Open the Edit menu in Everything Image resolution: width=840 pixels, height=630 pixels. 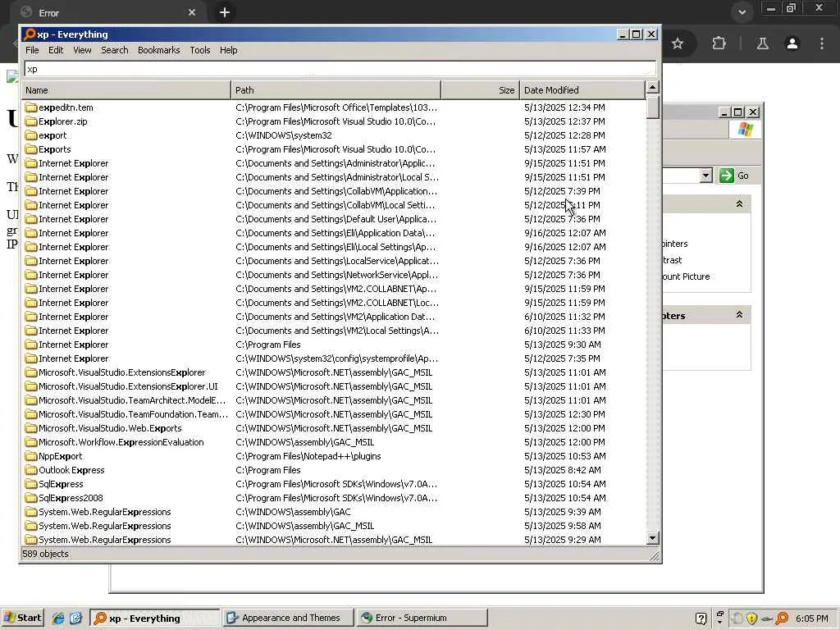(x=56, y=50)
